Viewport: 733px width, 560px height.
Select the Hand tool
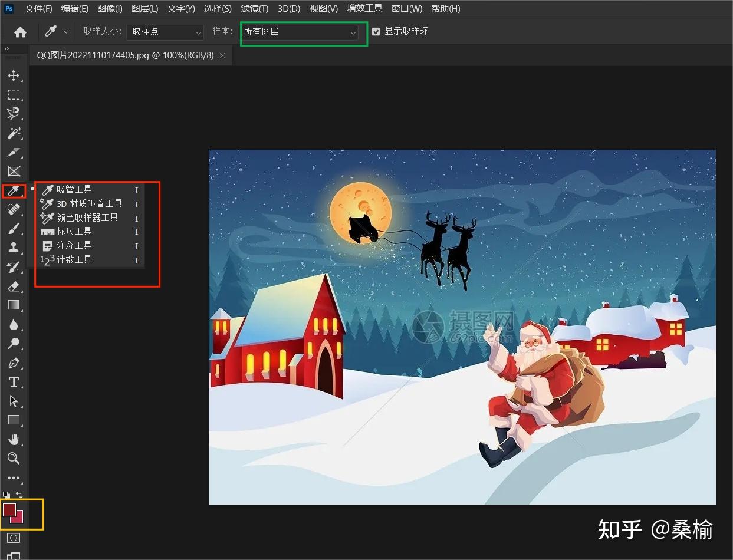click(14, 439)
